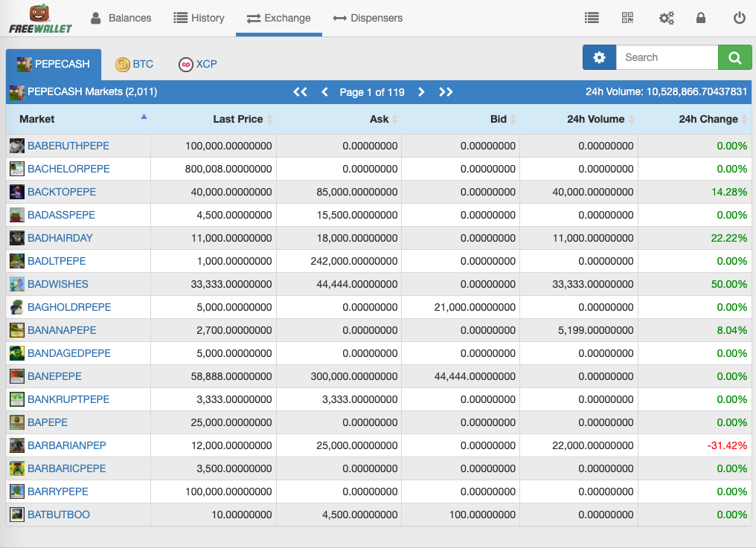Open the Balances menu
Image resolution: width=756 pixels, height=548 pixels.
click(121, 18)
